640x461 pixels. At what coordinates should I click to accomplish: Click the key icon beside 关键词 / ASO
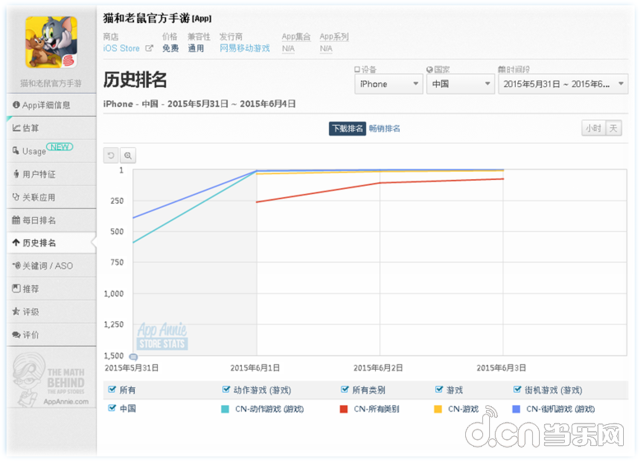coord(17,266)
